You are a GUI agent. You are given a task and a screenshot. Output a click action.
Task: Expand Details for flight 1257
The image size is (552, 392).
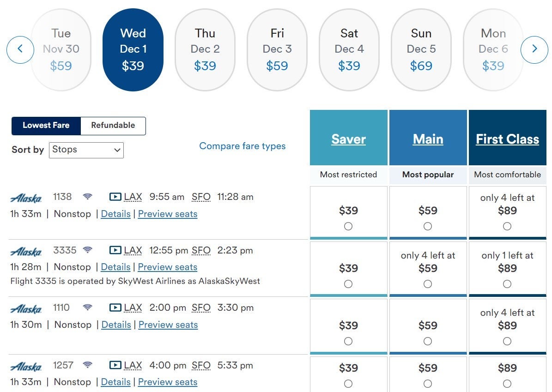click(115, 382)
